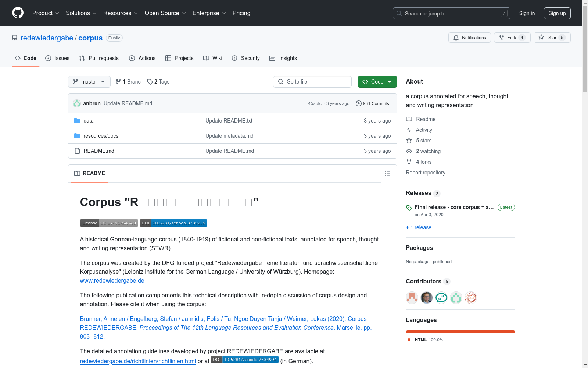Open the + 1 release link
The width and height of the screenshot is (588, 368).
tap(419, 227)
